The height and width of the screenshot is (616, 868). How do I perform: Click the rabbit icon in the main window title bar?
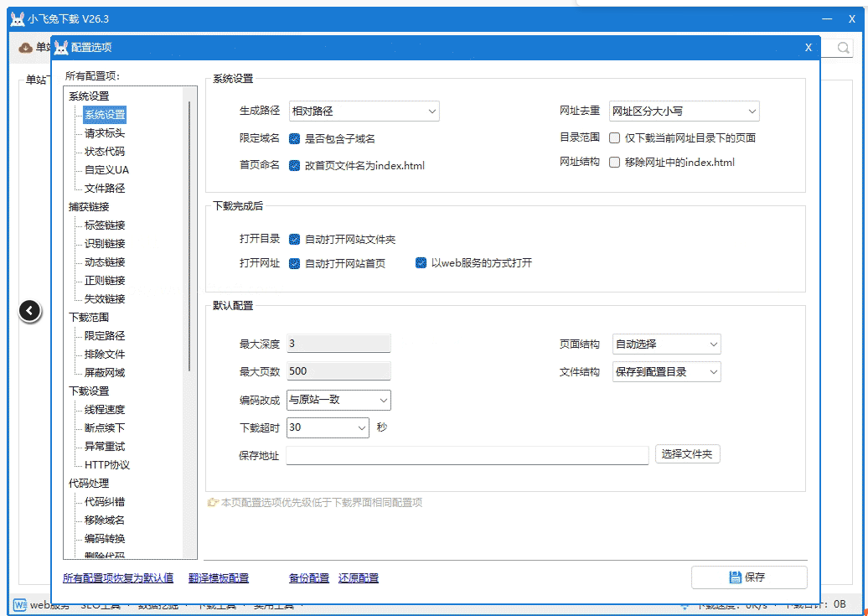pos(16,18)
